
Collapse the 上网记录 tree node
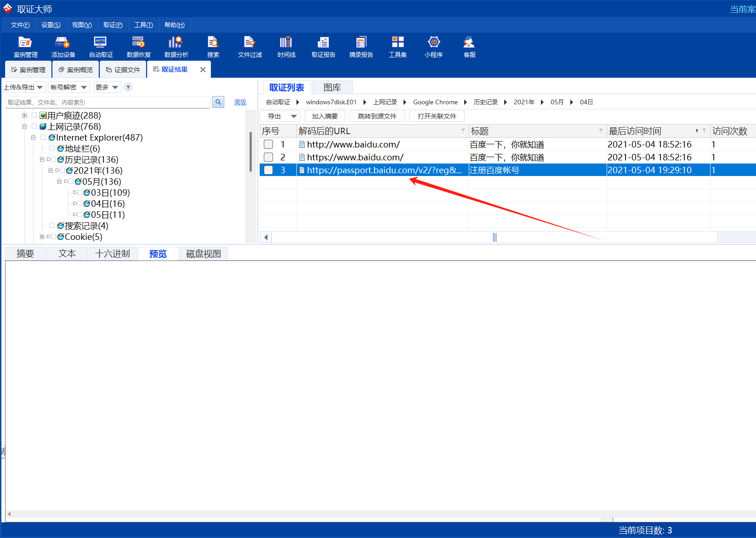[25, 126]
